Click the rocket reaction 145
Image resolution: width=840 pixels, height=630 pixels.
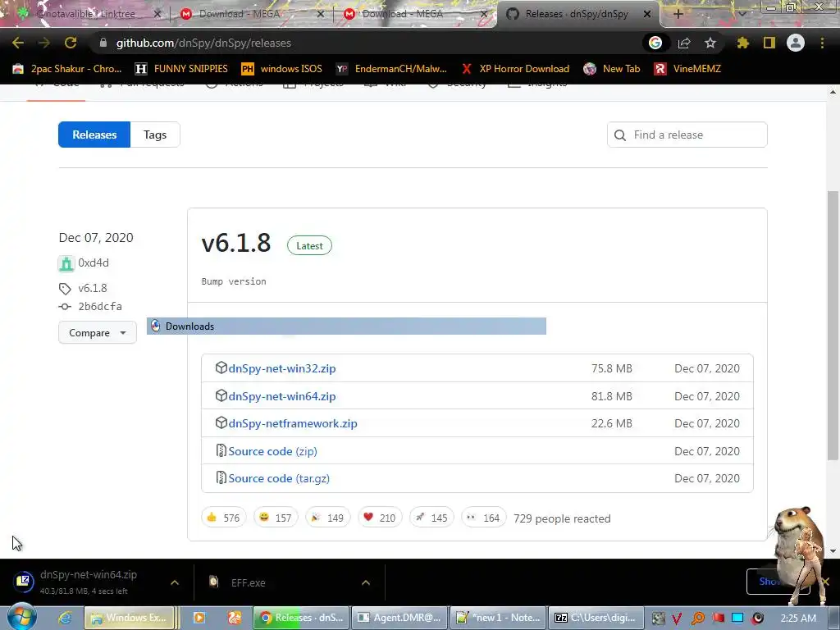(x=431, y=518)
